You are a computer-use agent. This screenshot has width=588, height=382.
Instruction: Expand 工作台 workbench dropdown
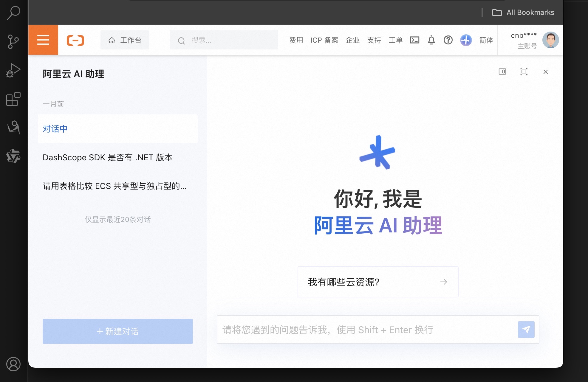pyautogui.click(x=126, y=39)
